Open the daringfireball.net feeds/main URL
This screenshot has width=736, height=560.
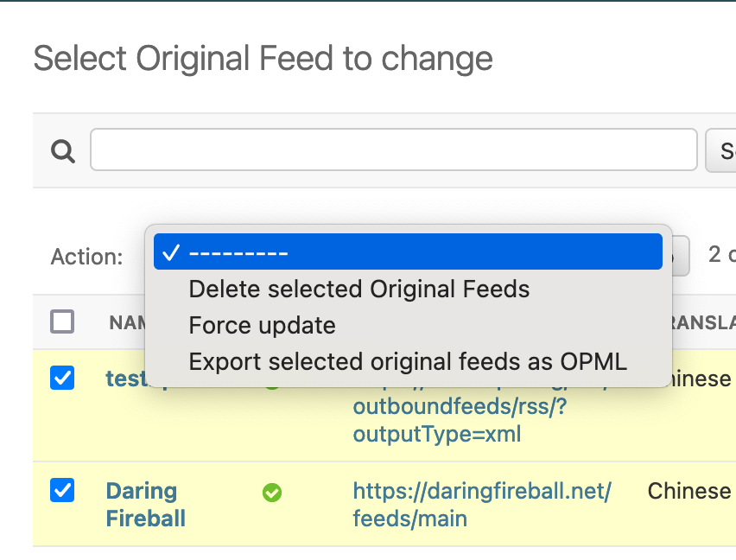pyautogui.click(x=482, y=505)
